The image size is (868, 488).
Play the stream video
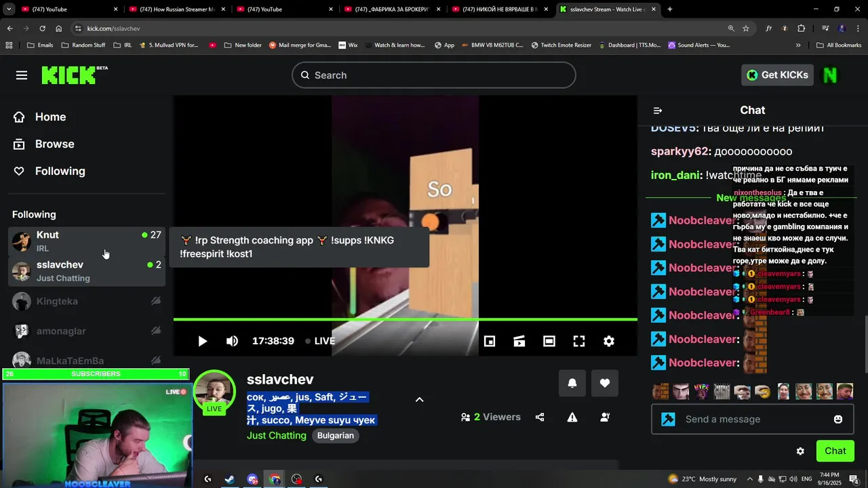[202, 341]
